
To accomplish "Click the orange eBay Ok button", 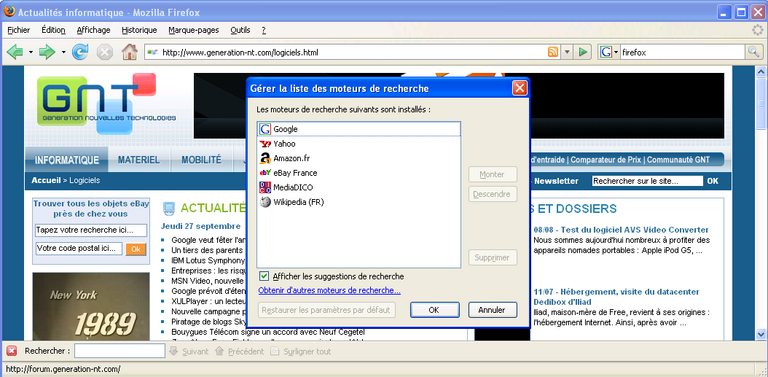I will [136, 249].
